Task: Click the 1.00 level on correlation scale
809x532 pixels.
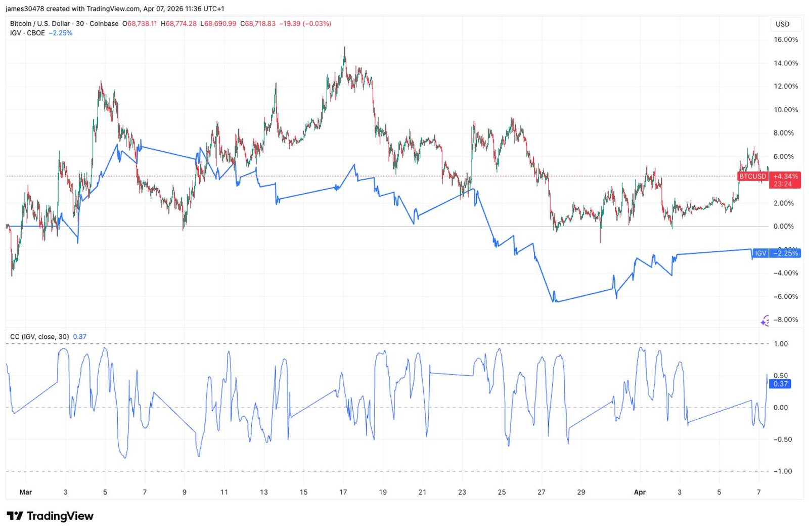Action: tap(781, 344)
